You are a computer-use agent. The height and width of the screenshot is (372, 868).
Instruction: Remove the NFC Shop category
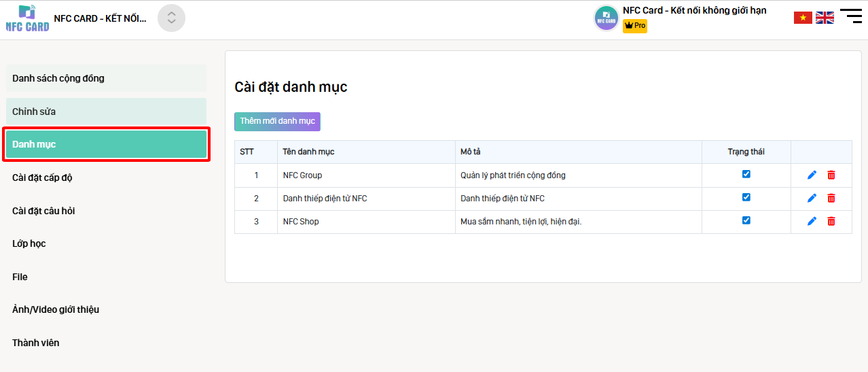coord(831,222)
